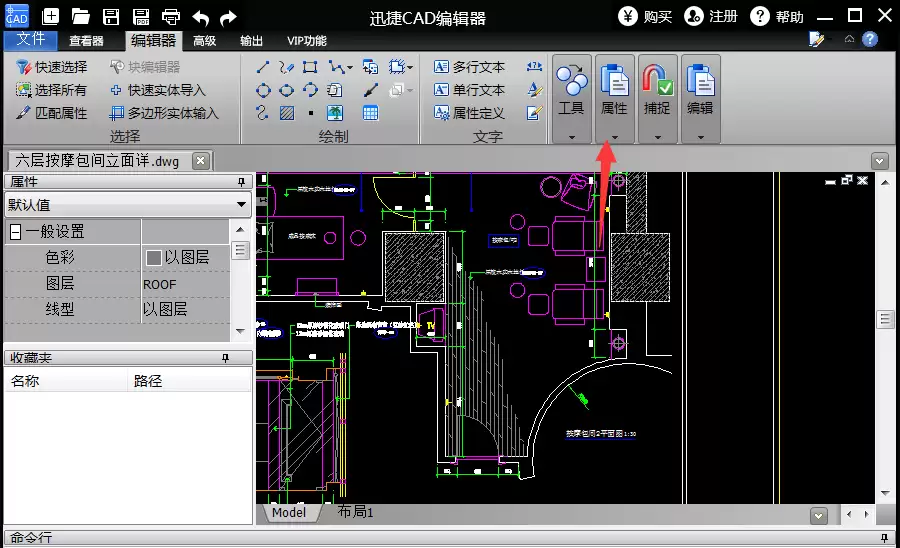Screen dimensions: 900x548
Task: Choose the rectangle drawing tool
Action: coord(310,67)
